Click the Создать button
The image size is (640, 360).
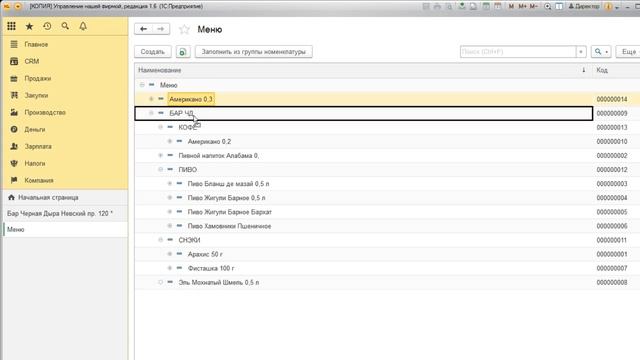153,52
